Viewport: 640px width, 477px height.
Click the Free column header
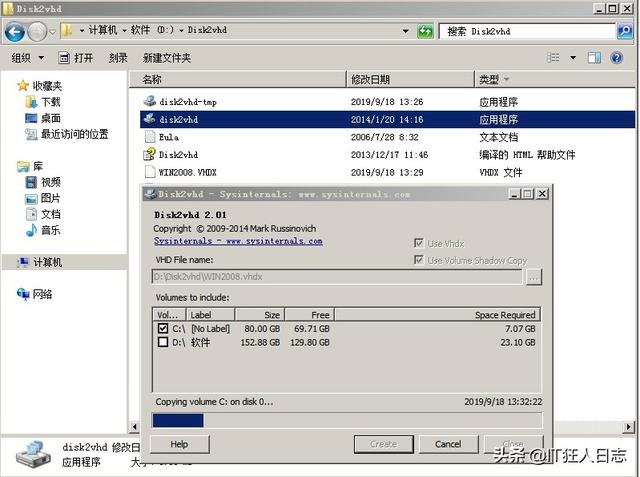(x=309, y=315)
